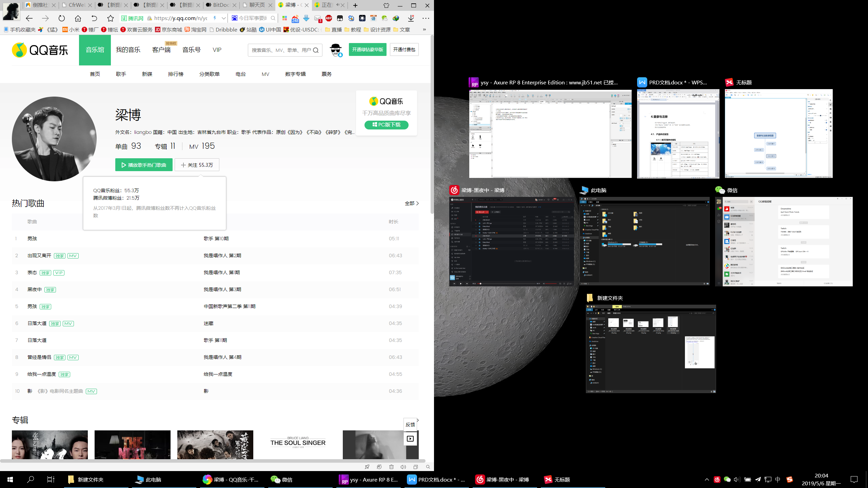Expand the bookmarks bar overflow chevron
Image resolution: width=868 pixels, height=488 pixels.
(x=424, y=29)
